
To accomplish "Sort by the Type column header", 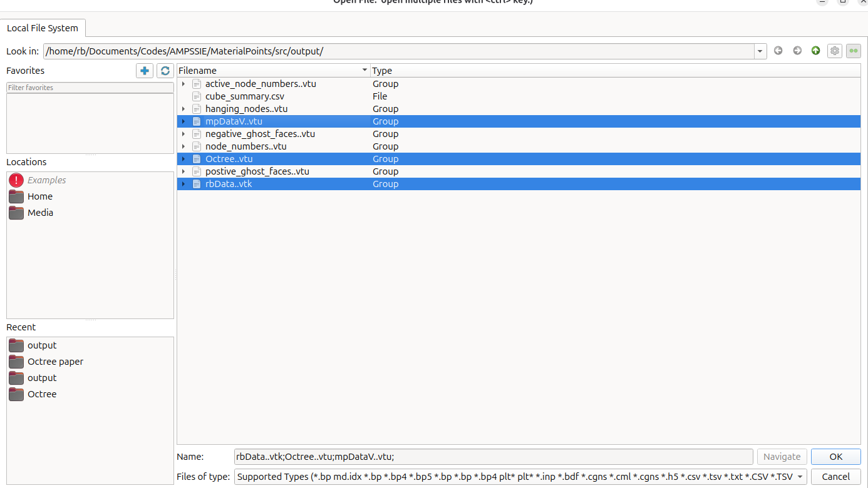I will tap(616, 71).
